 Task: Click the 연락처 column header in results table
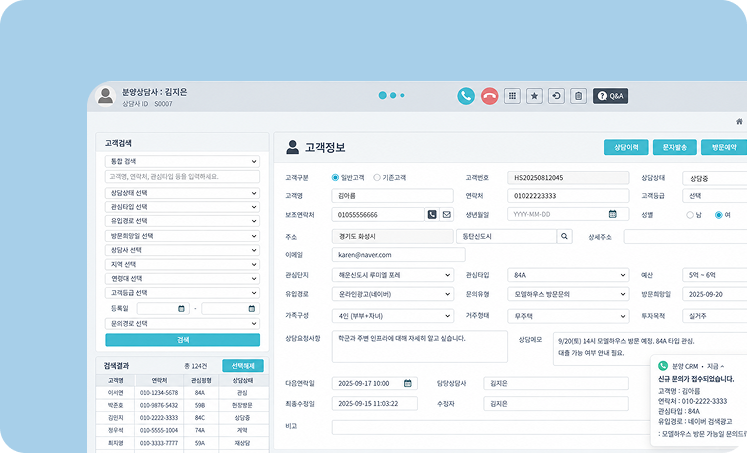[159, 381]
